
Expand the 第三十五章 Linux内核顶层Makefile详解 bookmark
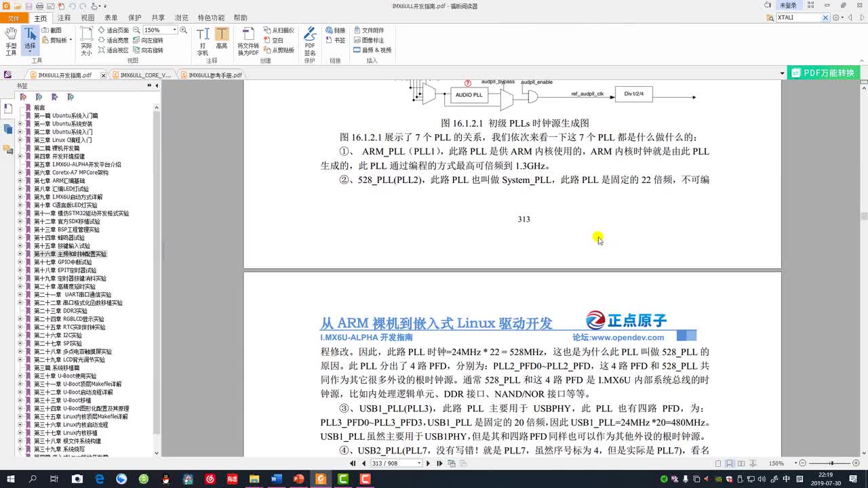pos(21,417)
